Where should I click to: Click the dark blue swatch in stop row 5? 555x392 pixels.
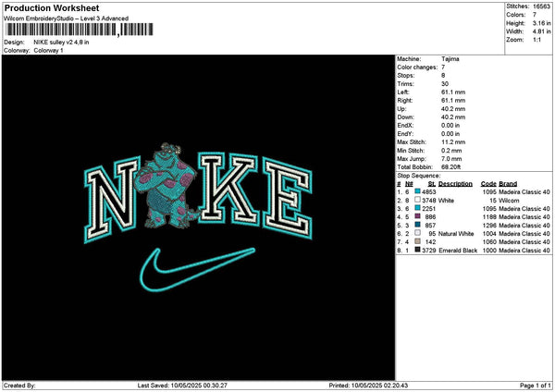418,225
